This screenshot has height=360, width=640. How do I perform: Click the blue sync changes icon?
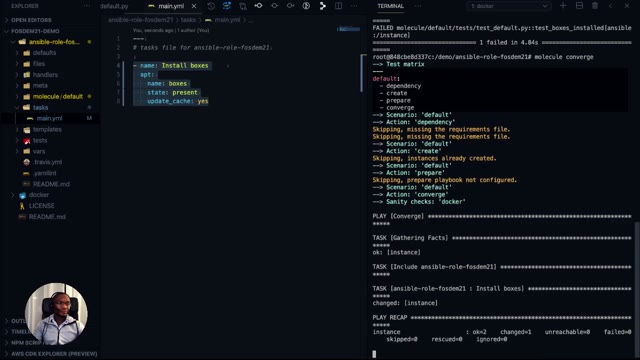click(227, 6)
